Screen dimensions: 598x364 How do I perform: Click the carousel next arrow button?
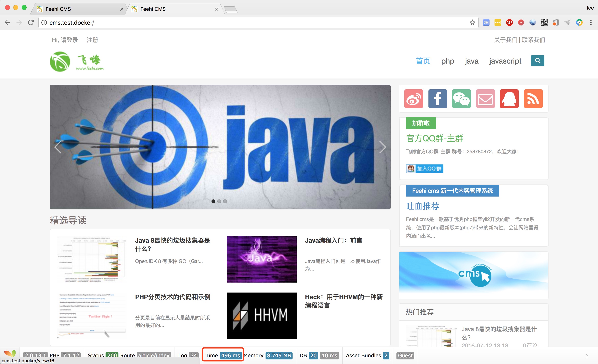pos(381,147)
